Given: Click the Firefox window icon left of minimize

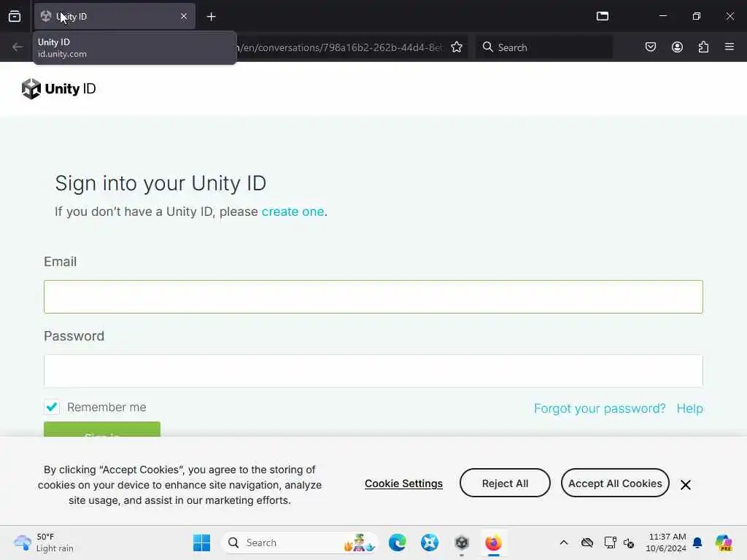Looking at the screenshot, I should pos(603,16).
